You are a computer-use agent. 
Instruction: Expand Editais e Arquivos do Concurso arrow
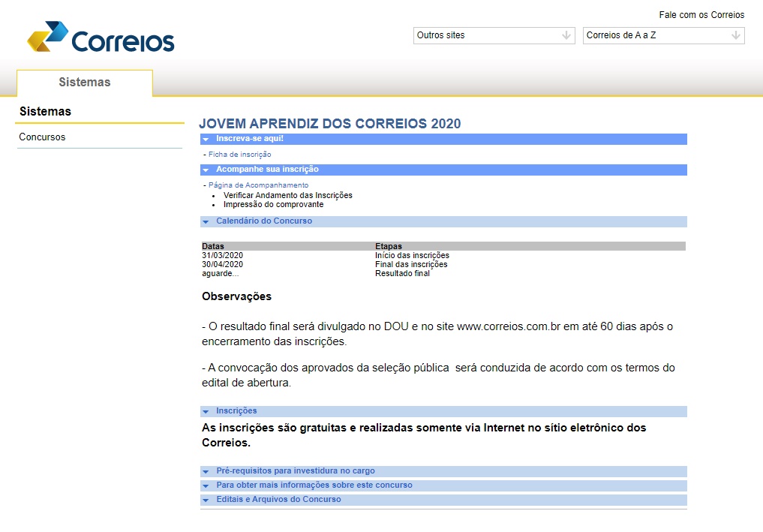(206, 500)
